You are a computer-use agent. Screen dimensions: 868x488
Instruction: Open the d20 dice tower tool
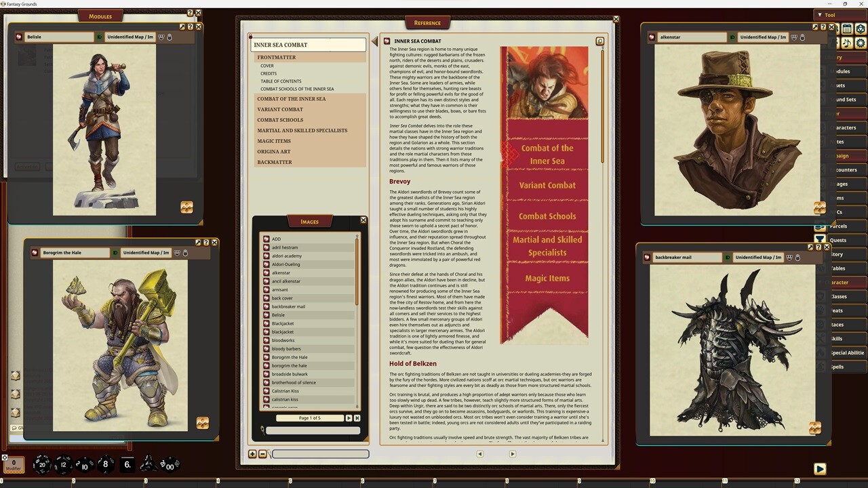click(x=861, y=28)
